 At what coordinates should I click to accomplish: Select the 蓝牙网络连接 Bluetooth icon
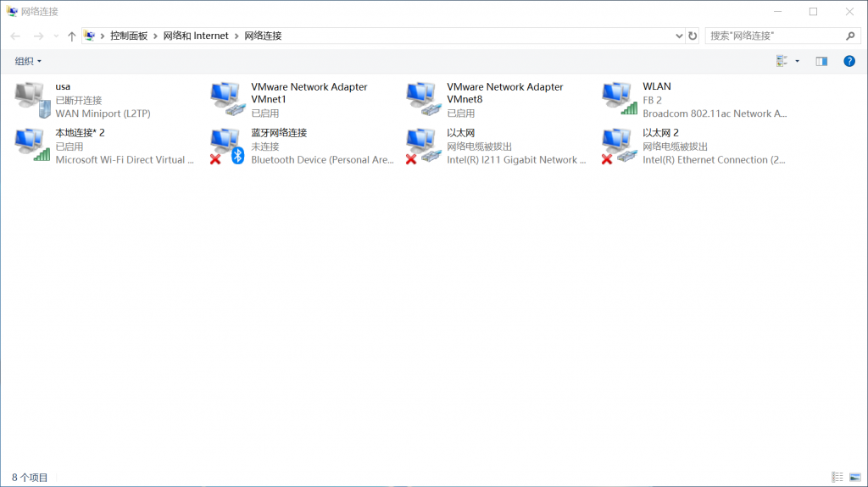229,146
